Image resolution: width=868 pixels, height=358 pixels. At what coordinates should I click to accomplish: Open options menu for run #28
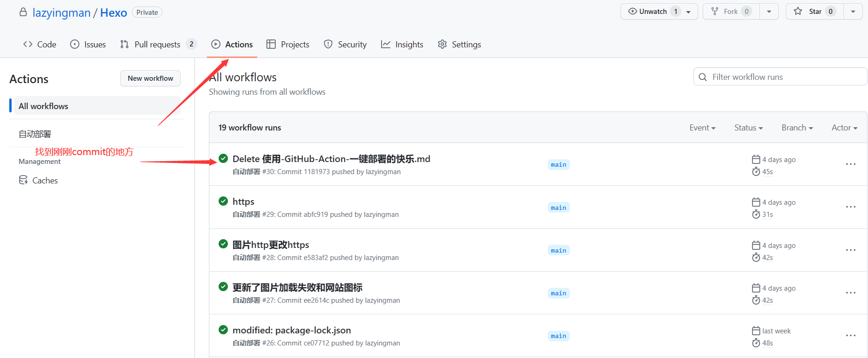851,250
